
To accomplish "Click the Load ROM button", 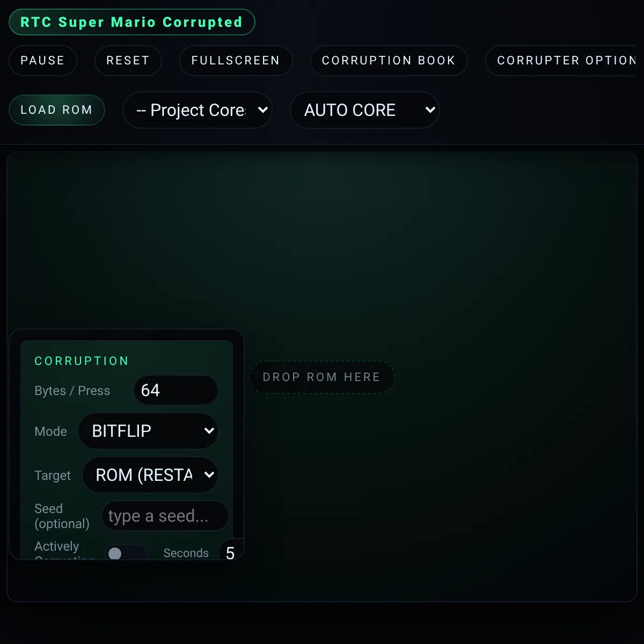I will 56,110.
